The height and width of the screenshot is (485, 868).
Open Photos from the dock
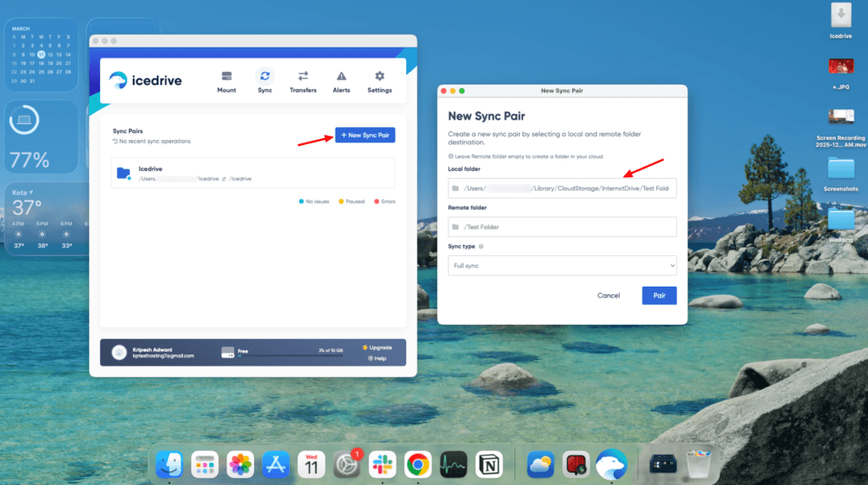click(240, 464)
